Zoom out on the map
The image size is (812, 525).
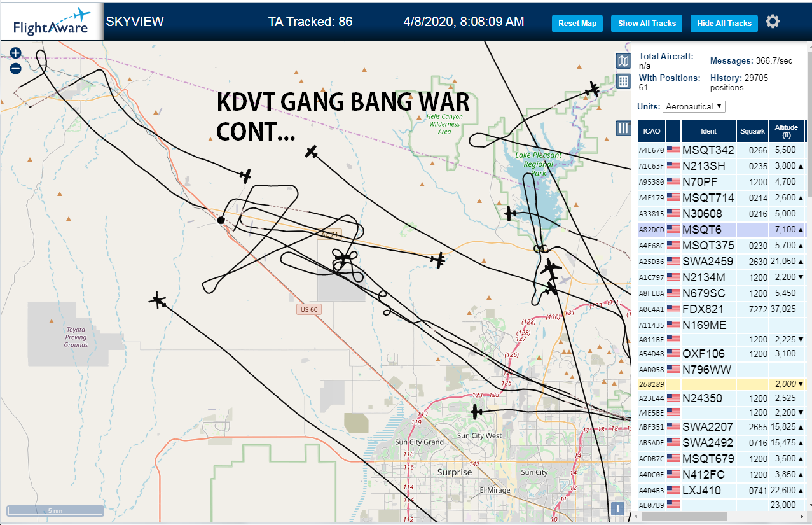tap(16, 69)
